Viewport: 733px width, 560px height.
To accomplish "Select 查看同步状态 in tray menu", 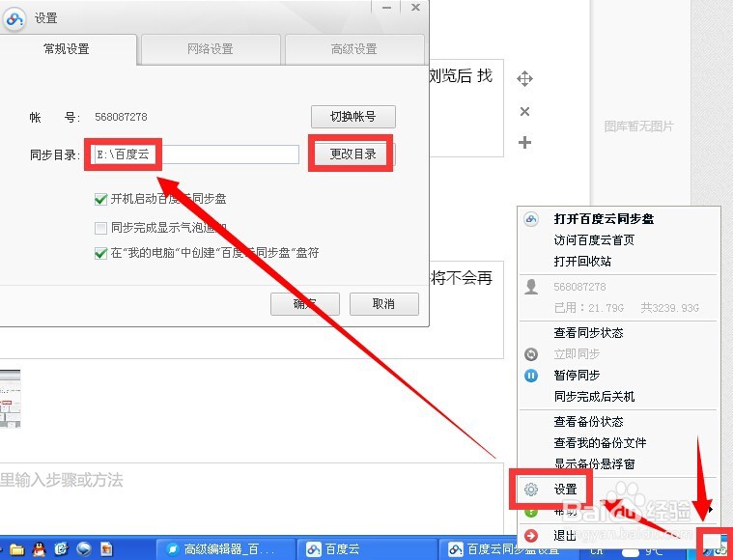I will [x=588, y=333].
